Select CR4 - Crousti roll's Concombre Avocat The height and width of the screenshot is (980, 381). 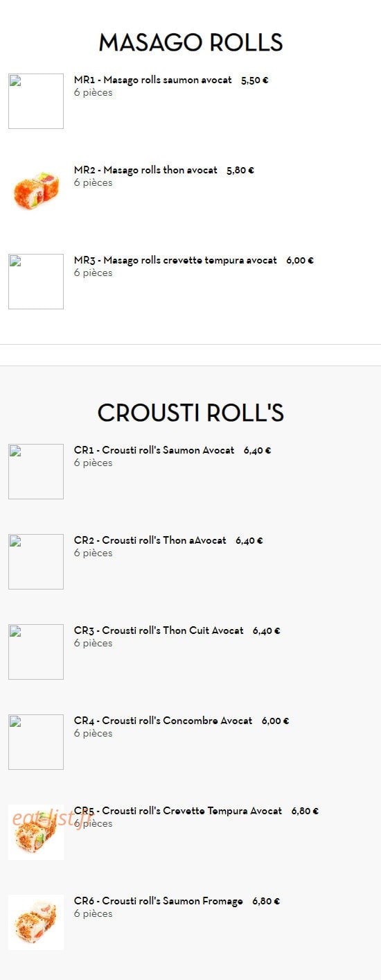[163, 721]
